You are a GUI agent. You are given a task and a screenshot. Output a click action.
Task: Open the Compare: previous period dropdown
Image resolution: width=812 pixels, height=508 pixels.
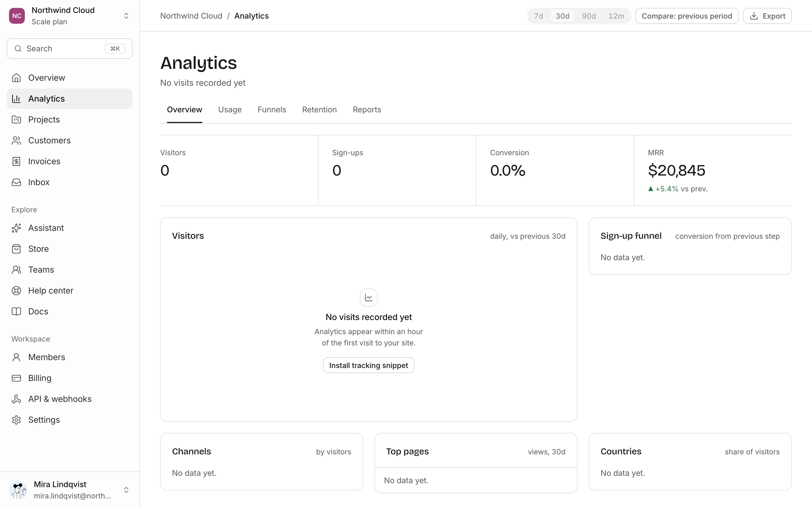687,16
